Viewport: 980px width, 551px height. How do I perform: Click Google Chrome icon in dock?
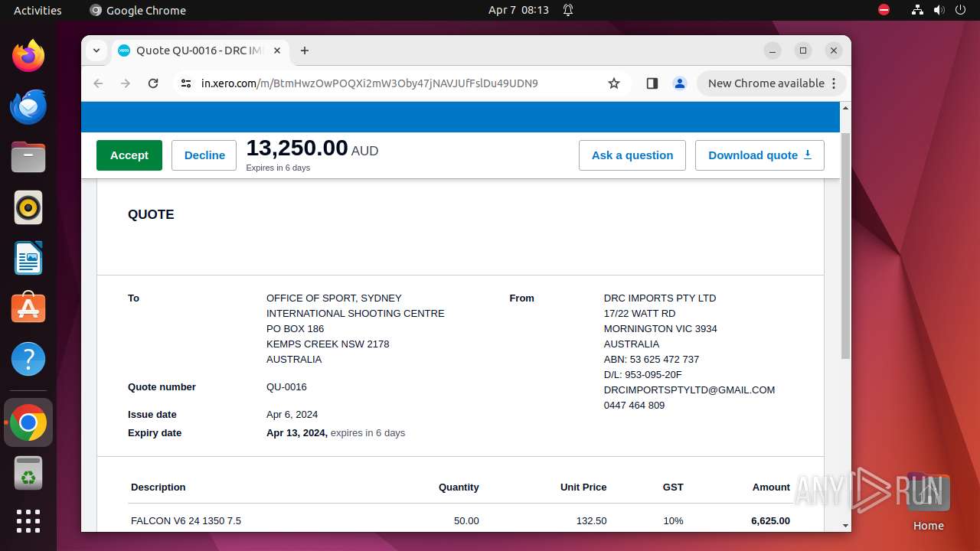point(28,422)
